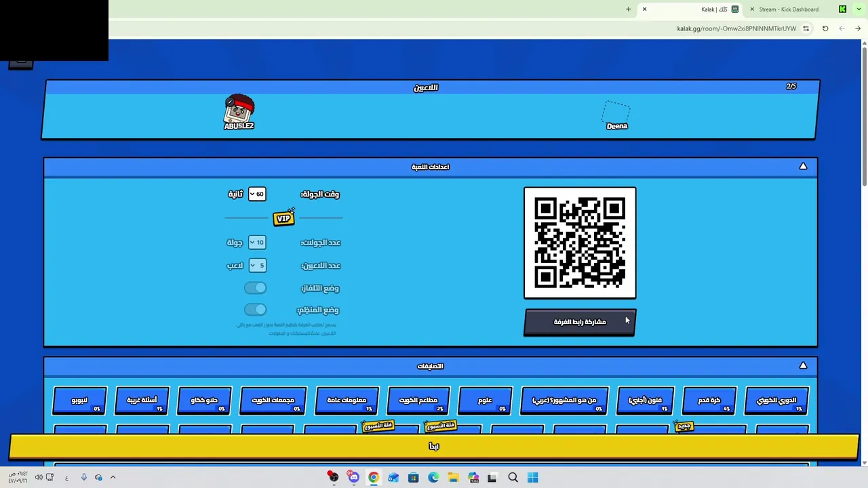Open the volume control in the tray
The image size is (868, 488).
(39, 477)
